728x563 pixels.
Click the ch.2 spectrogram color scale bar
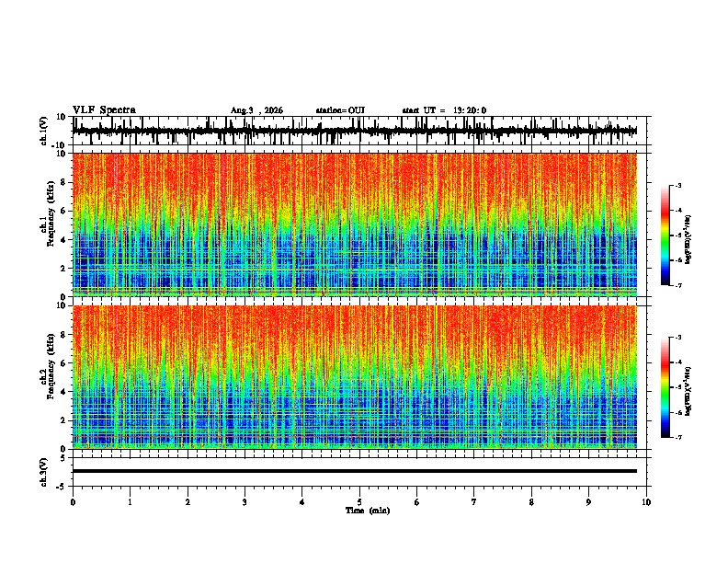click(x=665, y=387)
